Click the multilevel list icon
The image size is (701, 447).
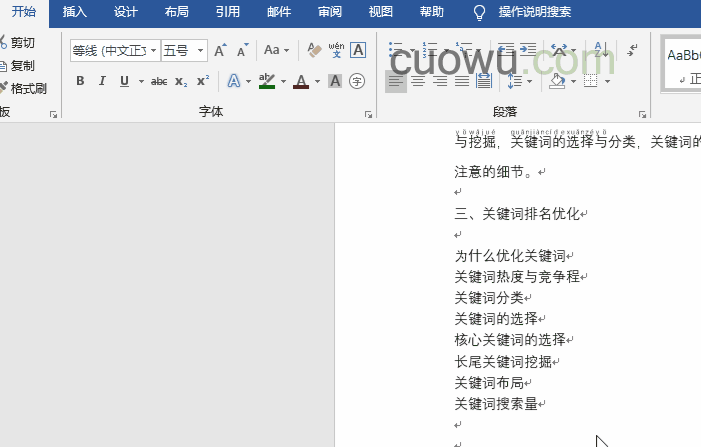click(464, 50)
